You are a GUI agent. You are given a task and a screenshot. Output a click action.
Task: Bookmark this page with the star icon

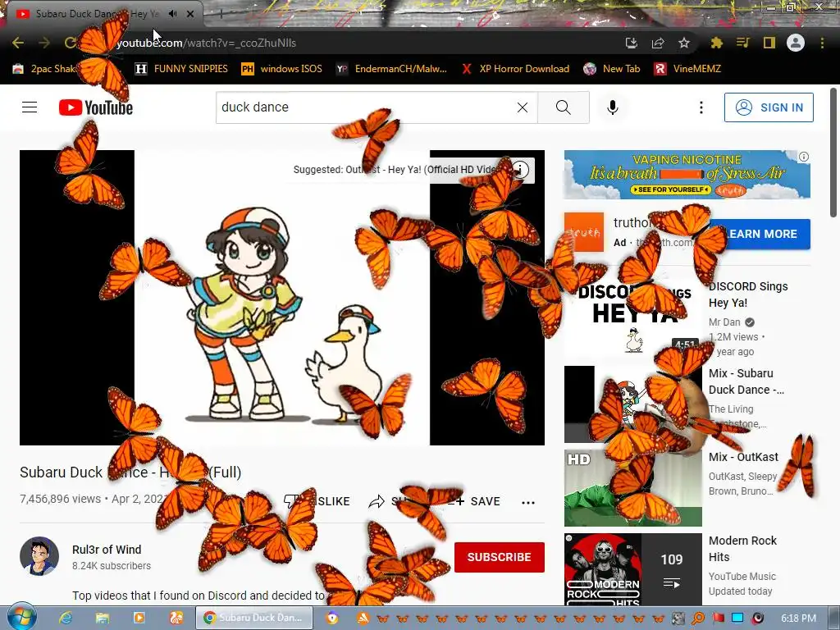(684, 43)
